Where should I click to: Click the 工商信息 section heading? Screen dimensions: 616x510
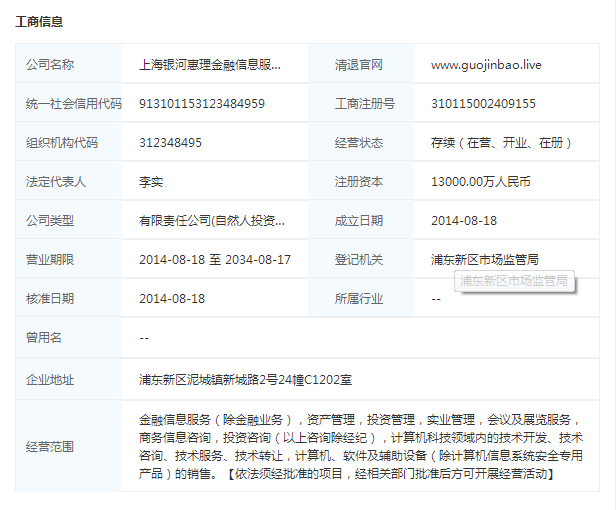point(39,22)
